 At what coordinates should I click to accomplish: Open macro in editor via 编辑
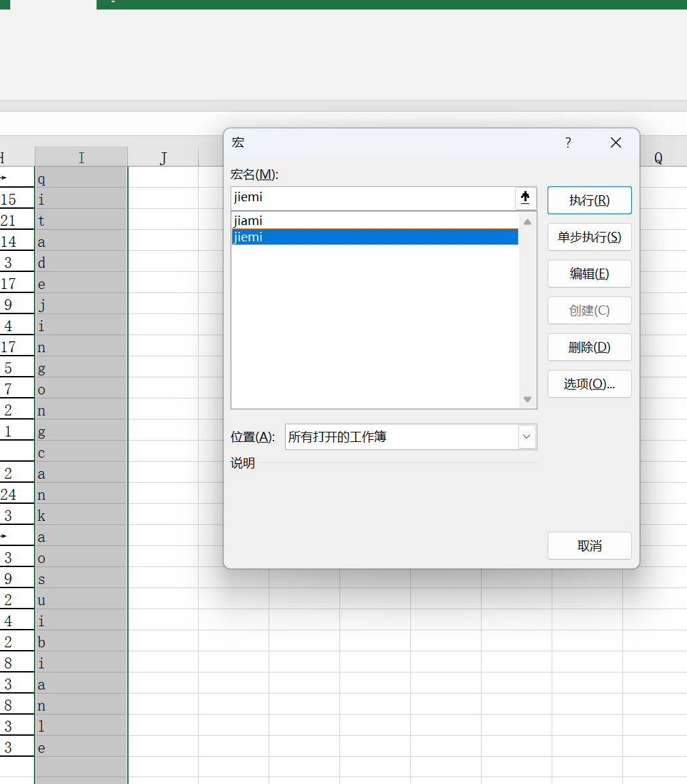(589, 274)
